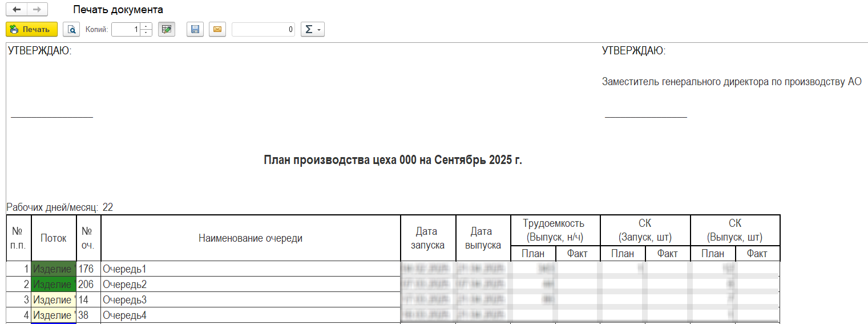Send by email with envelope icon
The width and height of the screenshot is (868, 324).
[217, 29]
